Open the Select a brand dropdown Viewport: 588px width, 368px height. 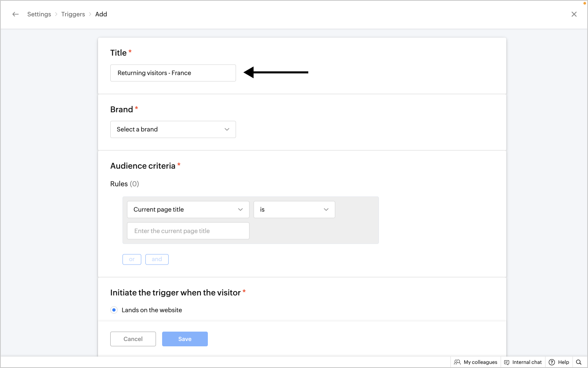click(x=173, y=130)
